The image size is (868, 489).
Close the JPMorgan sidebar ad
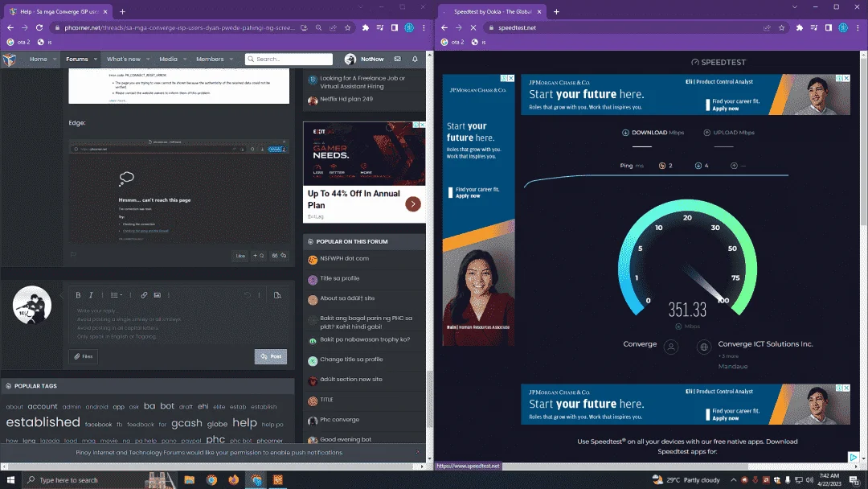511,79
